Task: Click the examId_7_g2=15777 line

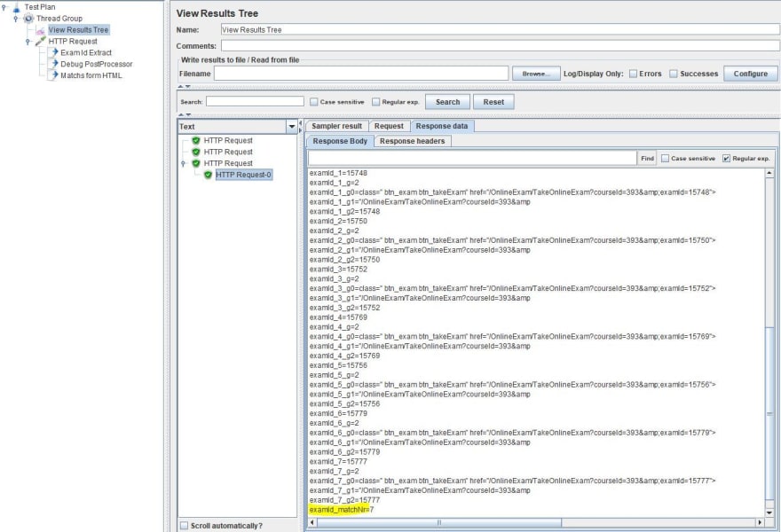Action: 344,500
